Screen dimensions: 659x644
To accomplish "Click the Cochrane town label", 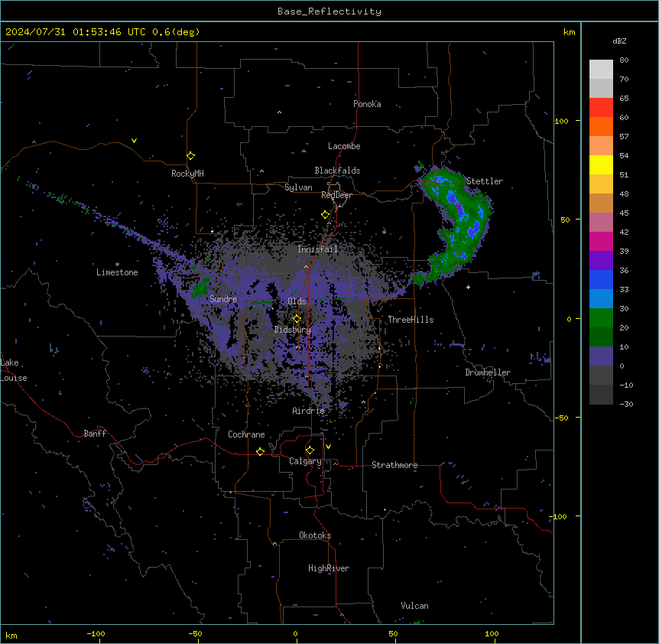I will point(246,434).
